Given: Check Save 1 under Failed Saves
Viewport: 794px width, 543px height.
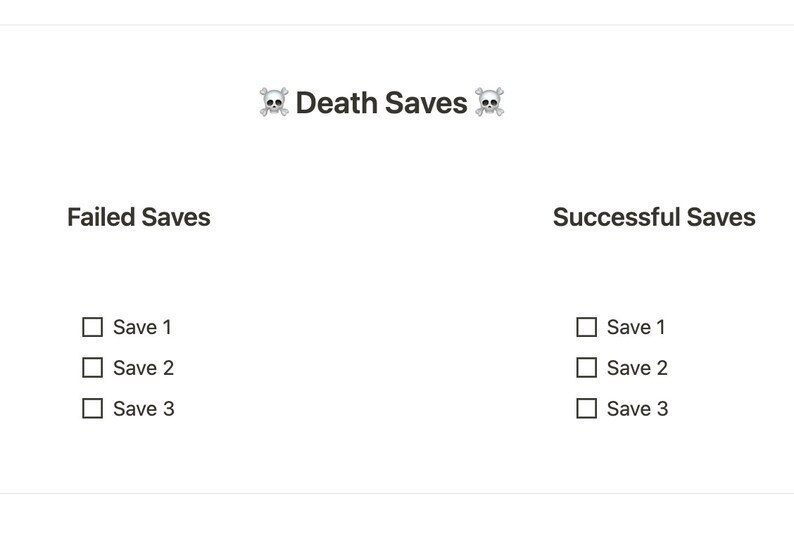Looking at the screenshot, I should [x=92, y=327].
